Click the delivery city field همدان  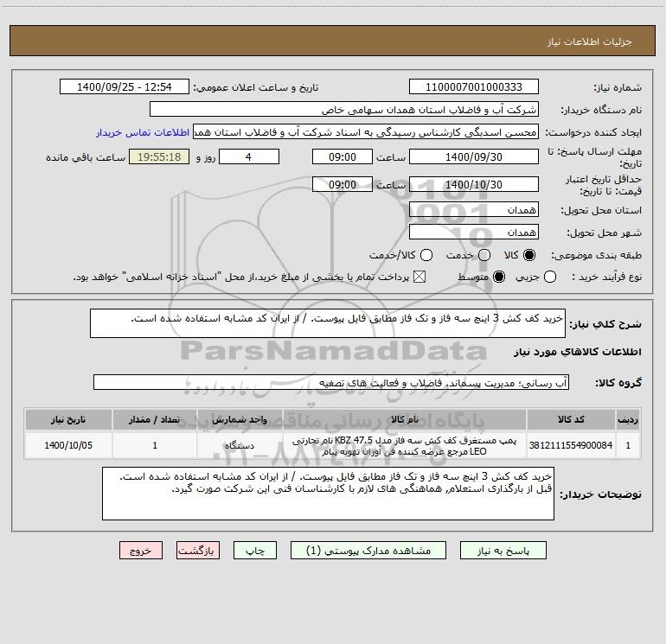pyautogui.click(x=474, y=233)
